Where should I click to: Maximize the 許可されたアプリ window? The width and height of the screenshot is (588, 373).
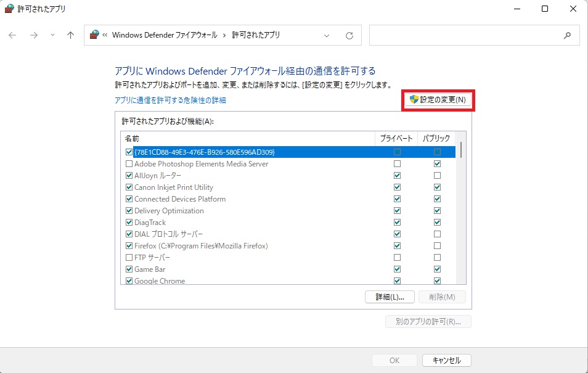545,9
